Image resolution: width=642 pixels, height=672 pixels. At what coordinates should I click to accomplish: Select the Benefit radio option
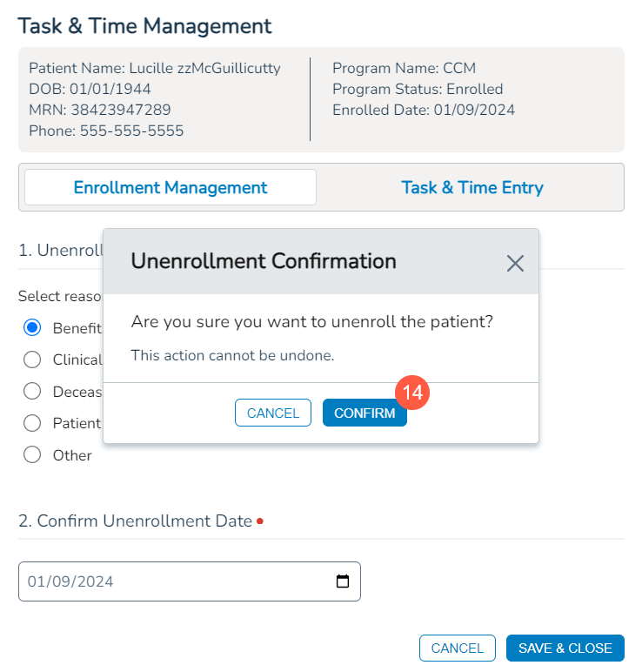coord(32,328)
